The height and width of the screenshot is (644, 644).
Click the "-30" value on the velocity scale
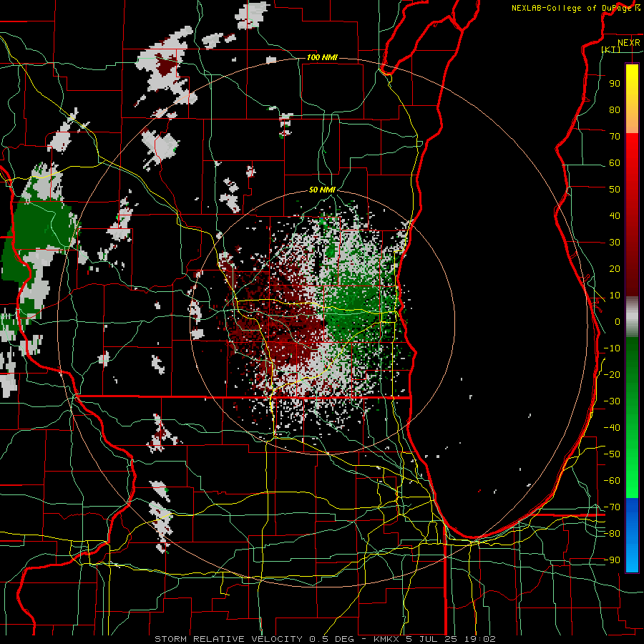(612, 401)
